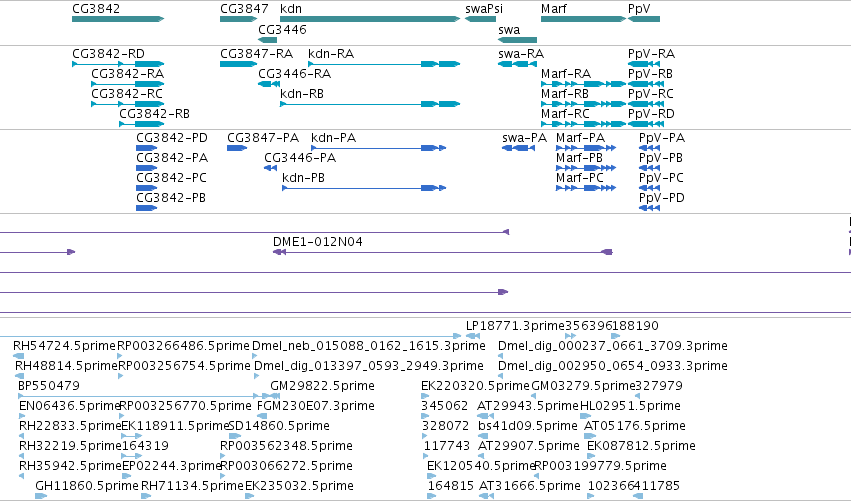This screenshot has width=851, height=501.
Task: Select EST Dmel_dig_000237_0661_3709.3prime
Action: (x=500, y=356)
